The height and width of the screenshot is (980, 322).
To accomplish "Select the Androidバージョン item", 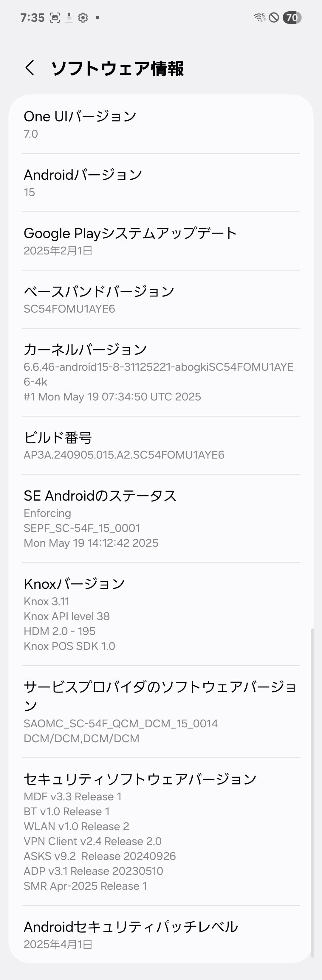I will point(161,183).
